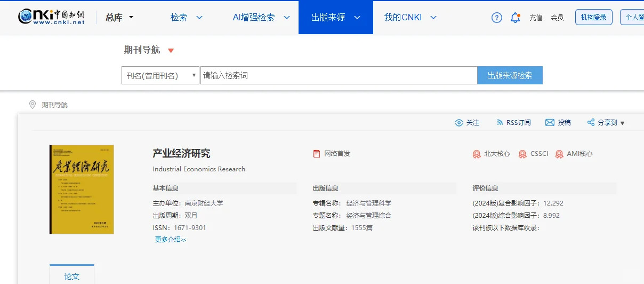Click the AMI核心 badge icon
644x284 pixels.
point(559,154)
